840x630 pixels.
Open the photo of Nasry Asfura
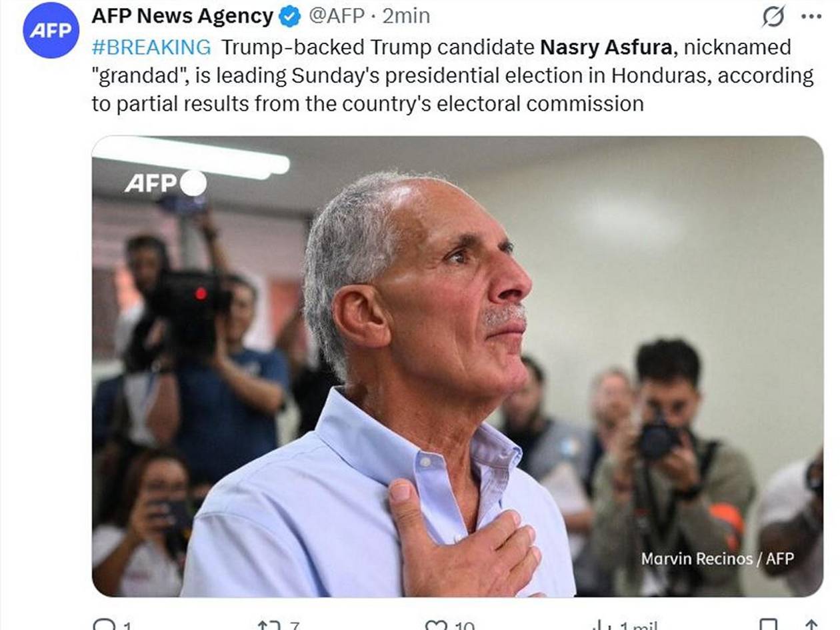pyautogui.click(x=457, y=366)
